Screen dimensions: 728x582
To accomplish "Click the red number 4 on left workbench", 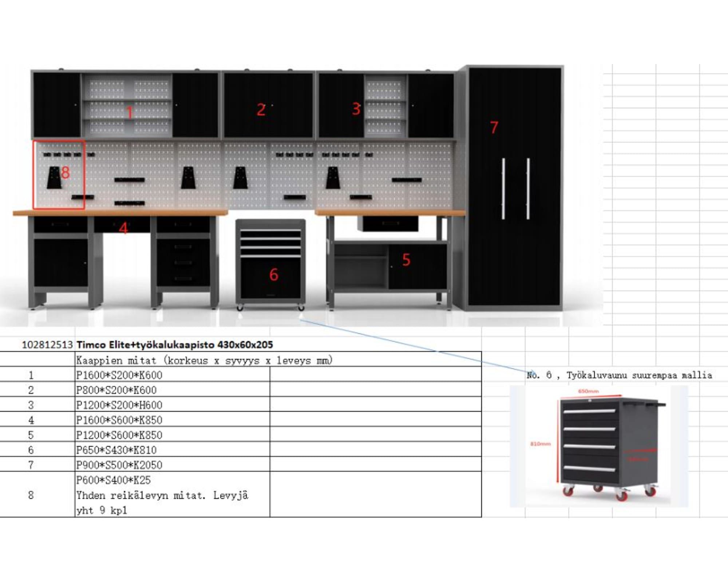I will tap(123, 228).
